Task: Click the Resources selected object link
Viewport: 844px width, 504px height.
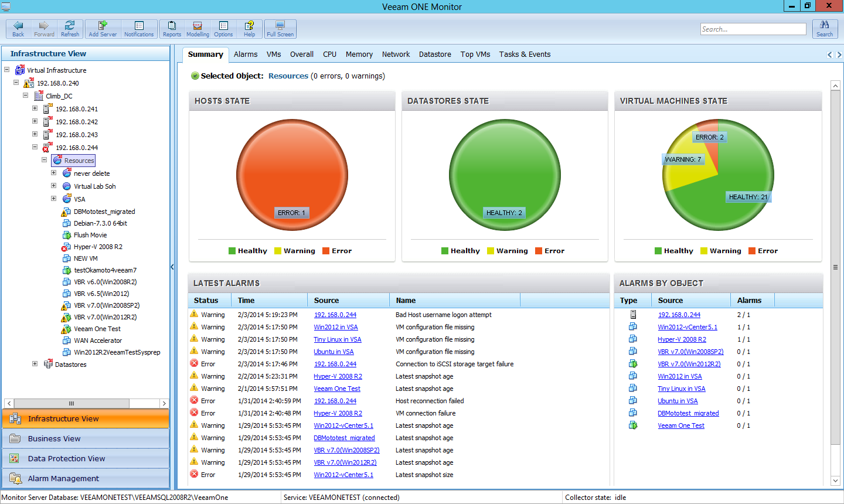Action: [288, 76]
